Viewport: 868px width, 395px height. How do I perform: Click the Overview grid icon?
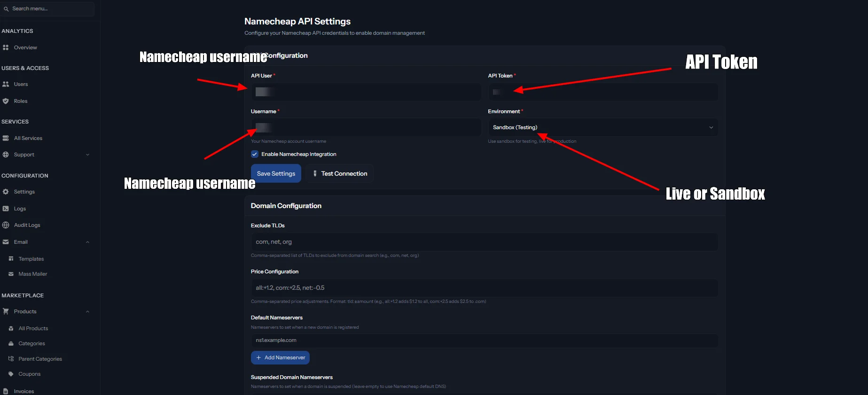click(6, 47)
